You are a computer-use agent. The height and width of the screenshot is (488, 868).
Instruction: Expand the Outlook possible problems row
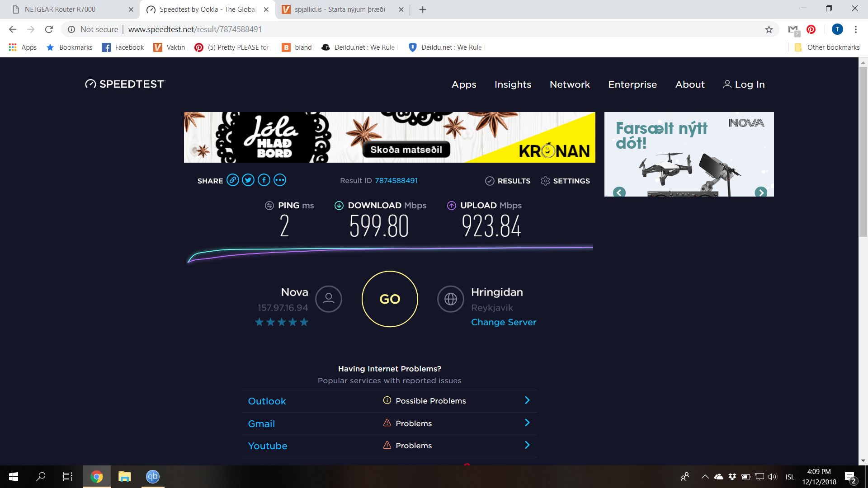pos(527,400)
